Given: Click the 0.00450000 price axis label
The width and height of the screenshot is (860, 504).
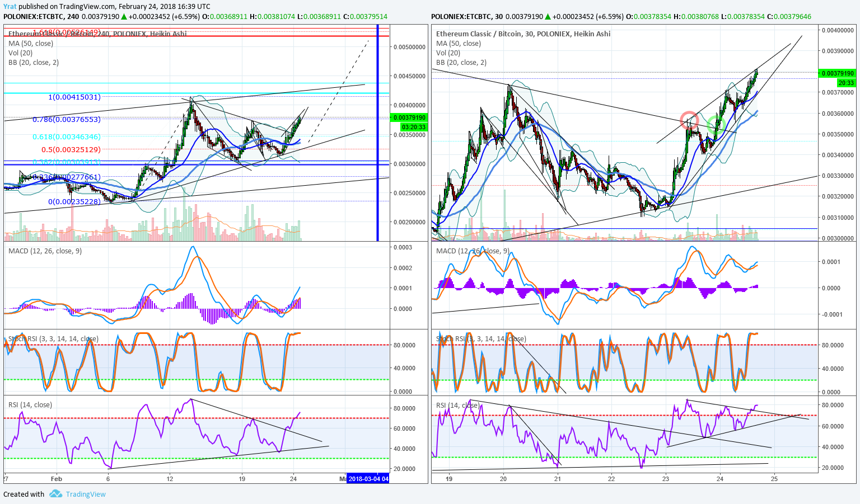Looking at the screenshot, I should click(409, 76).
